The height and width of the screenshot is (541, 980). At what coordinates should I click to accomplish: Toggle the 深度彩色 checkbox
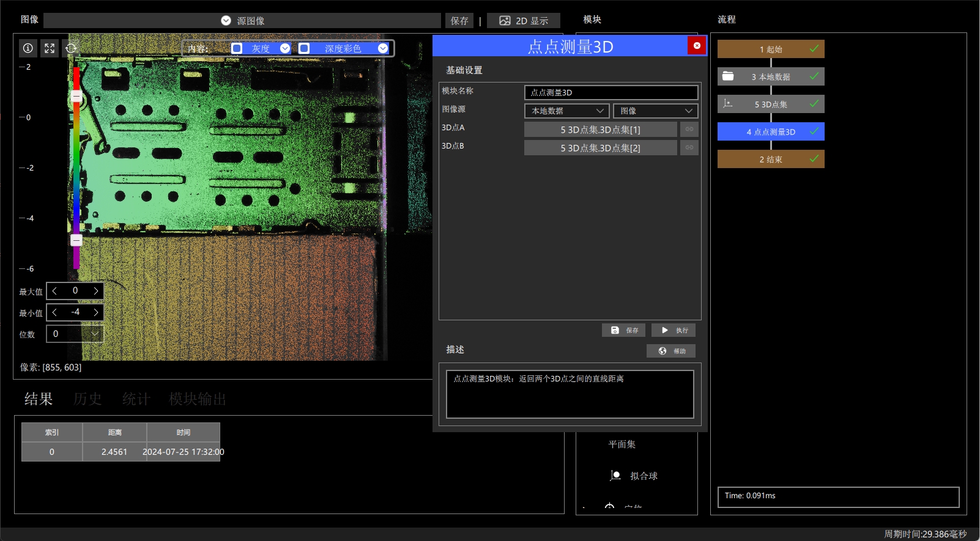point(304,48)
